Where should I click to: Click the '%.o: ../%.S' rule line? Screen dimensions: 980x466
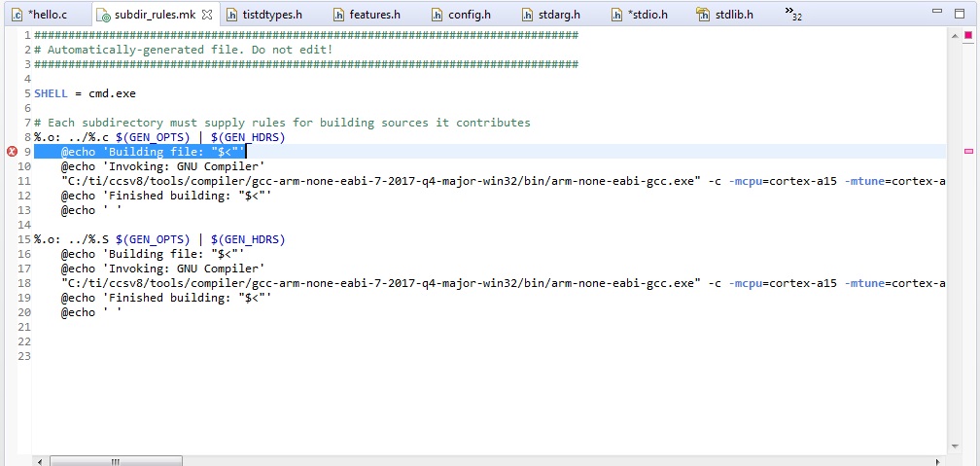click(159, 239)
